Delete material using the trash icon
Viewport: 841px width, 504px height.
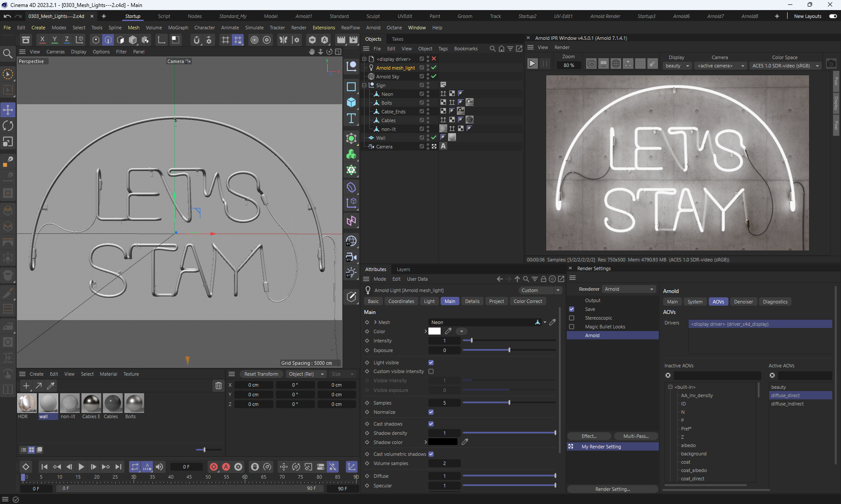click(218, 386)
